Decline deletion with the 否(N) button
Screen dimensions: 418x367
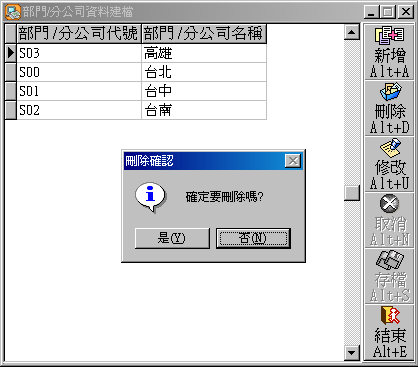point(253,238)
